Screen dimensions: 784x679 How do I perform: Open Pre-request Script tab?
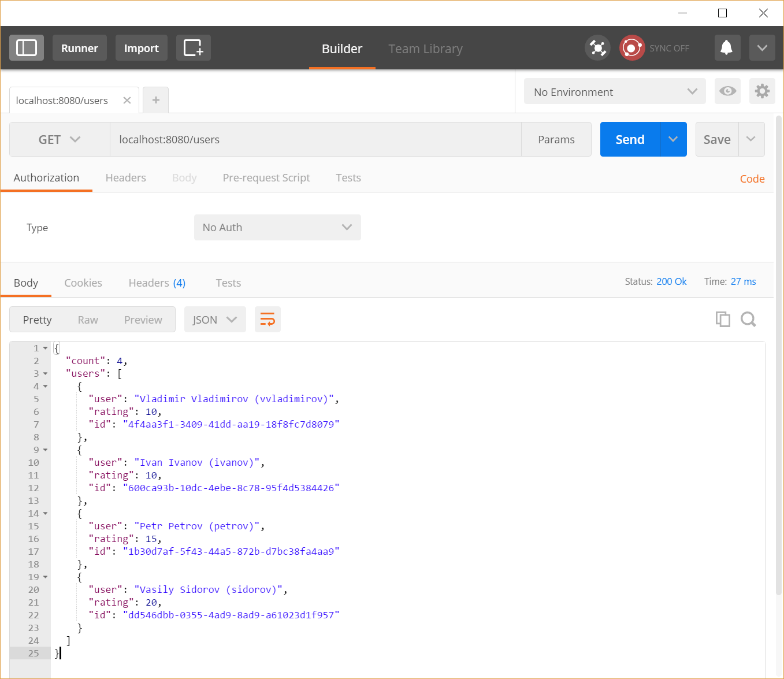coord(266,178)
